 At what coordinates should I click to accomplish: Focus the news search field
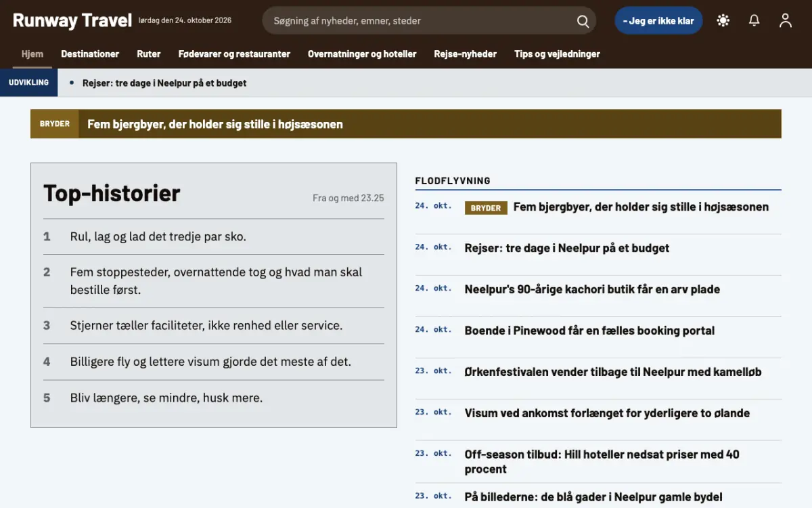[x=429, y=21]
